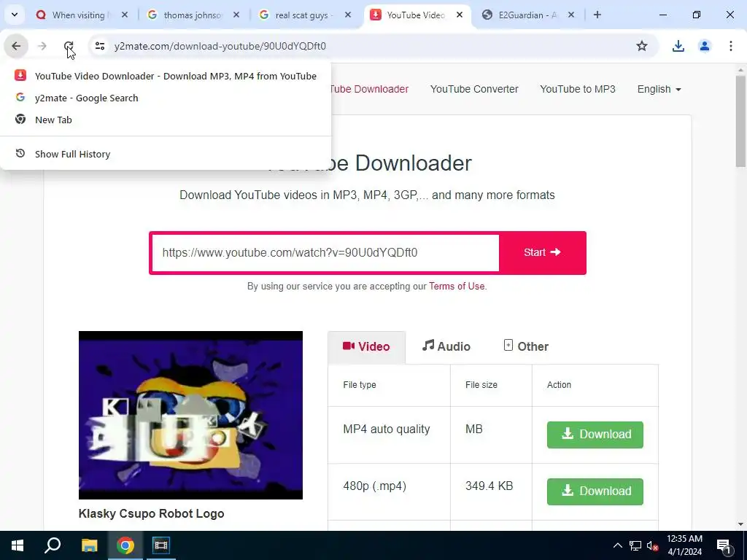Open the Chrome profile avatar icon

[704, 46]
